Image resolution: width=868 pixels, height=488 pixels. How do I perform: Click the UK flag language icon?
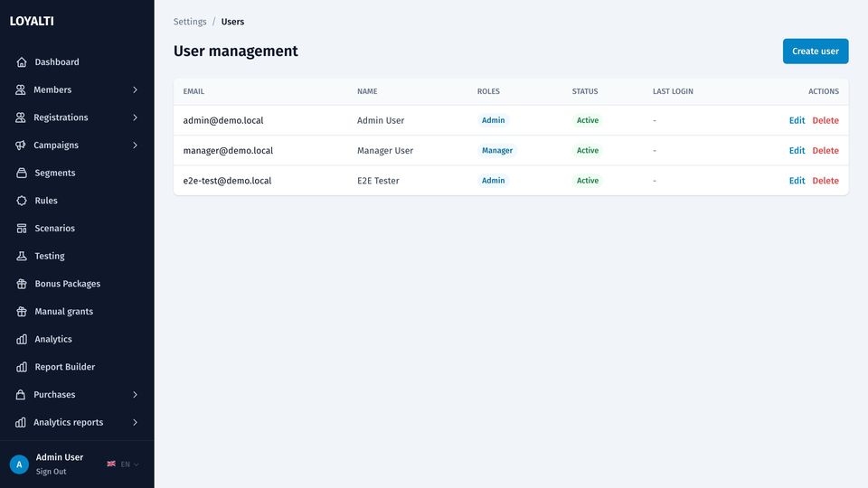tap(111, 464)
